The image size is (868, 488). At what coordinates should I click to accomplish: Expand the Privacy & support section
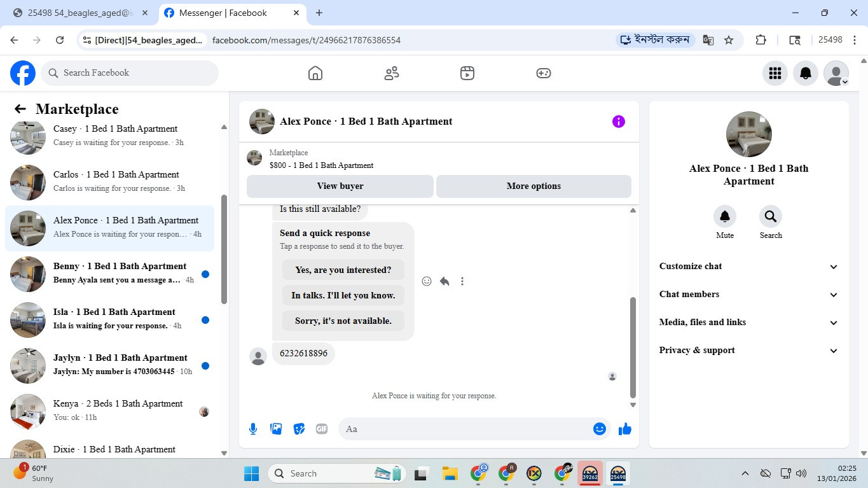click(x=748, y=351)
